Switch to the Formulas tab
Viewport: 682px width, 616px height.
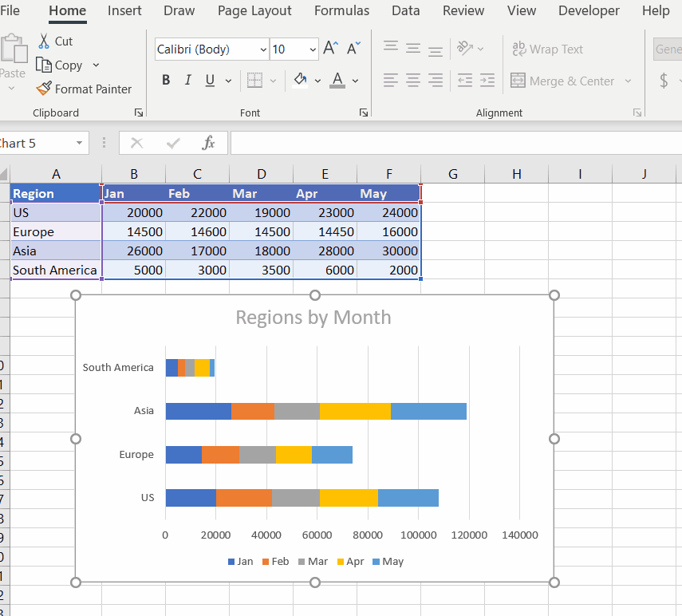click(x=342, y=10)
